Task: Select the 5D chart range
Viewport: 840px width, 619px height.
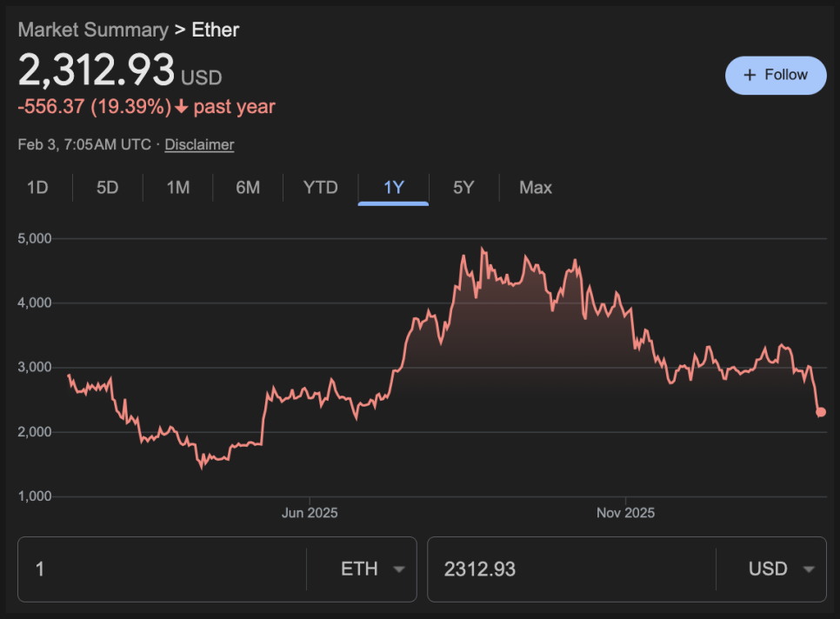Action: (107, 188)
